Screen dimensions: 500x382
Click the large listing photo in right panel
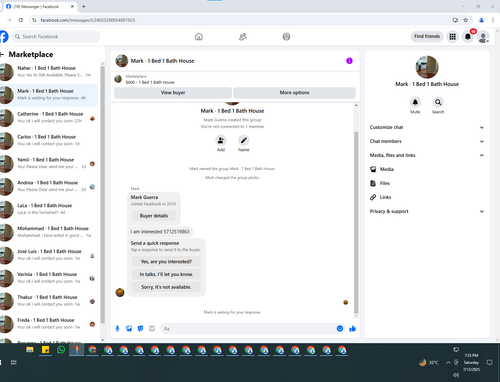pos(427,67)
